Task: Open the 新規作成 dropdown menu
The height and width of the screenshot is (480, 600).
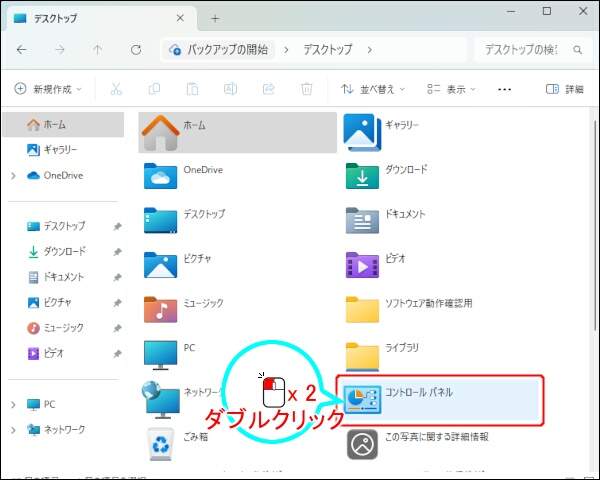Action: (48, 89)
